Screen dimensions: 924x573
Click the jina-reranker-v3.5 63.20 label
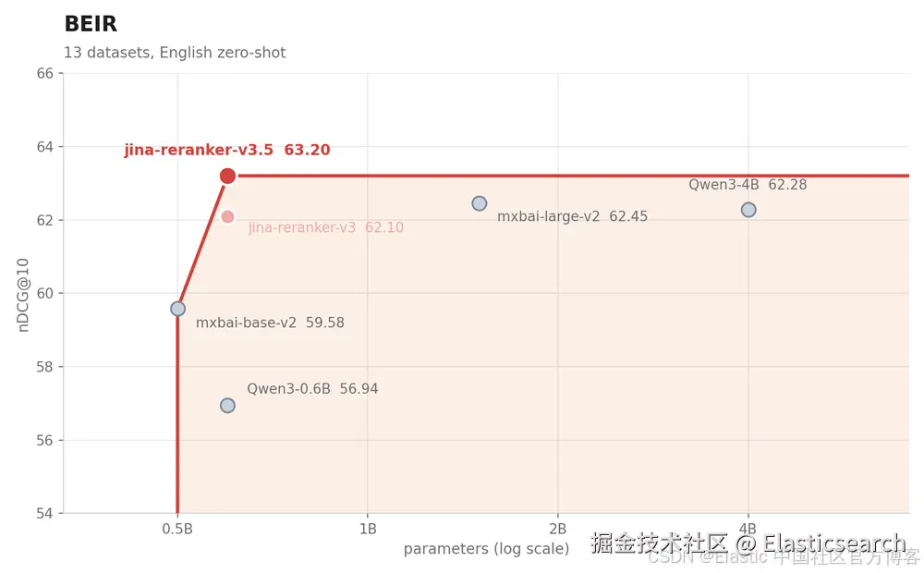227,150
